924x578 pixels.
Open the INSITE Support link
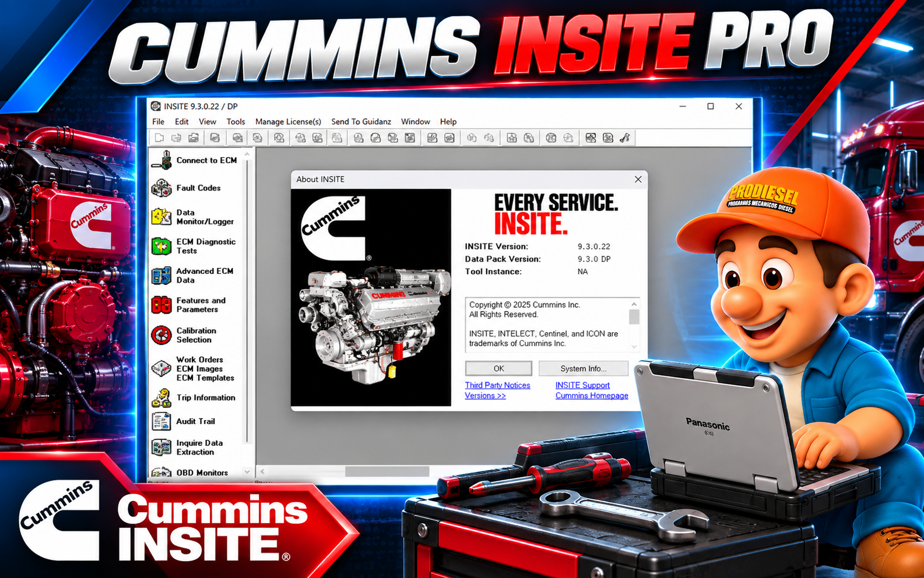pos(582,385)
